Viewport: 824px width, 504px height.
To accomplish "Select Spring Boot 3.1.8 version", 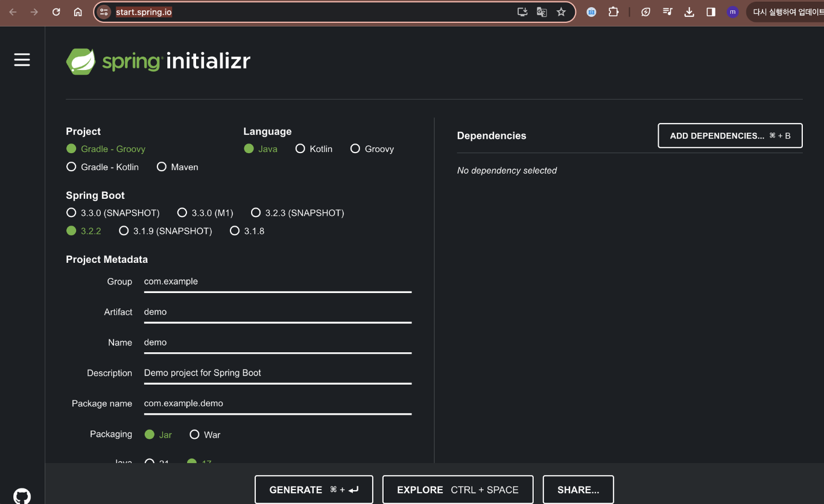I will [x=247, y=231].
